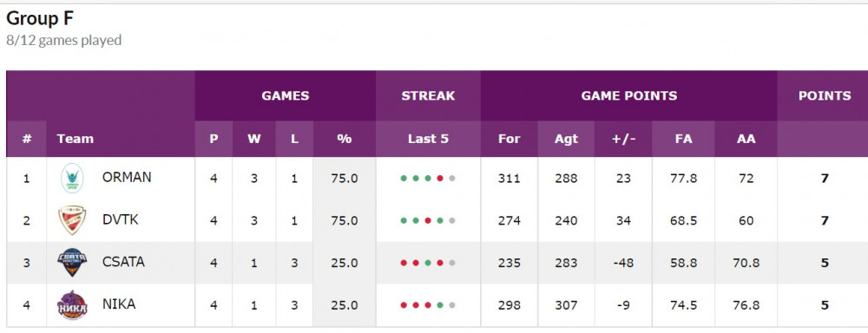Click the Team column header
Viewport: 868px width, 333px height.
pos(76,139)
